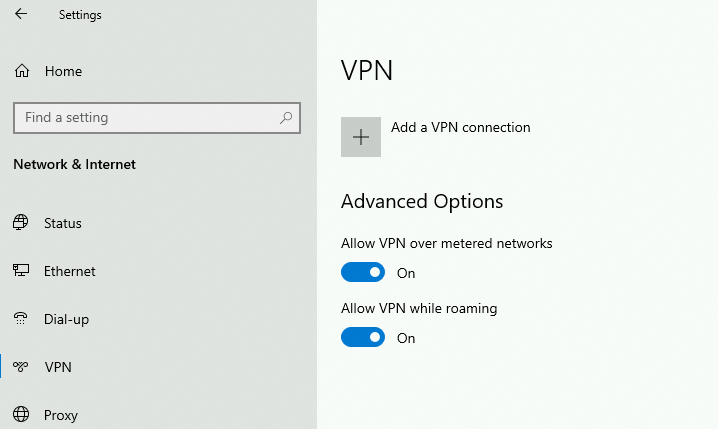This screenshot has height=429, width=718.
Task: Open the Status settings page
Action: 63,223
